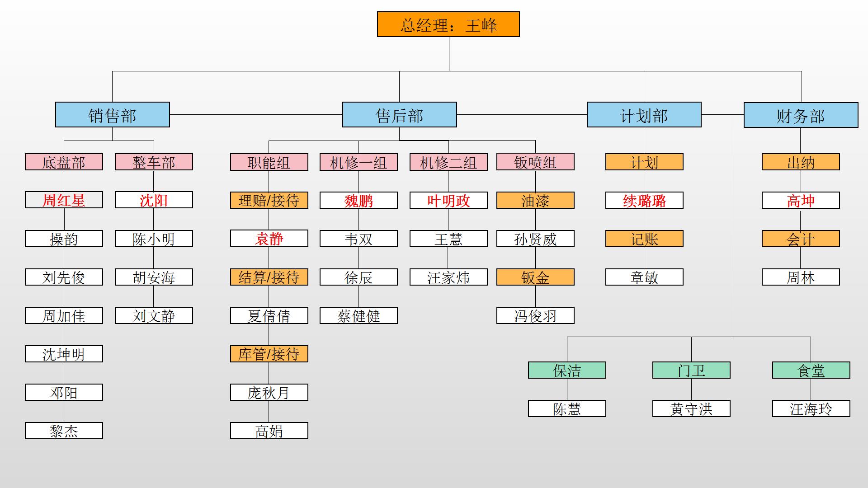Select the name box 黎杰
Screen dimensions: 868x488
[64, 431]
